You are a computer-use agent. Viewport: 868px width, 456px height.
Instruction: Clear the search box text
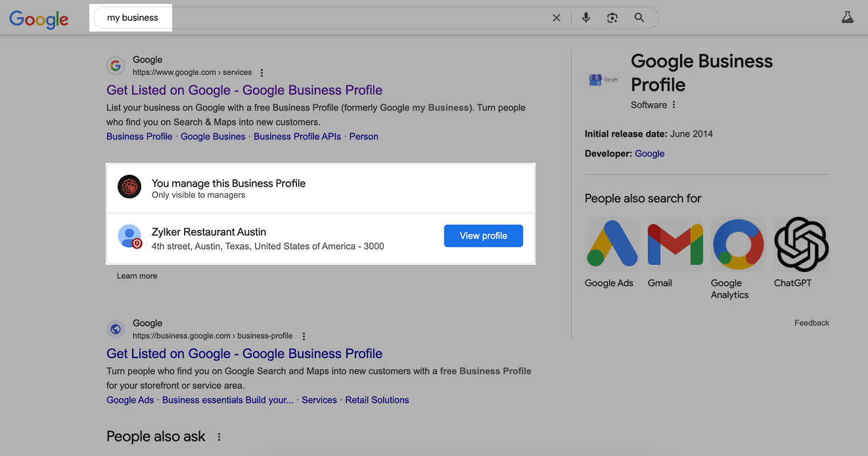557,18
